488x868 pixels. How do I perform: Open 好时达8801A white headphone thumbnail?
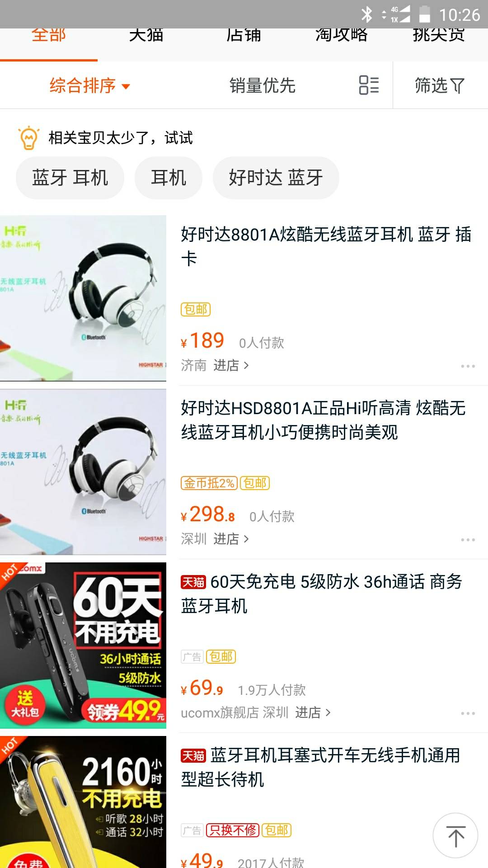click(83, 298)
